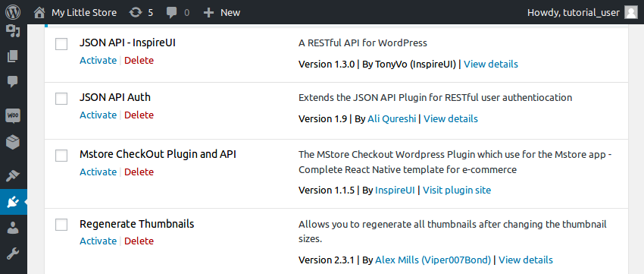
Task: Open WooCommerce in the sidebar
Action: pos(13,115)
